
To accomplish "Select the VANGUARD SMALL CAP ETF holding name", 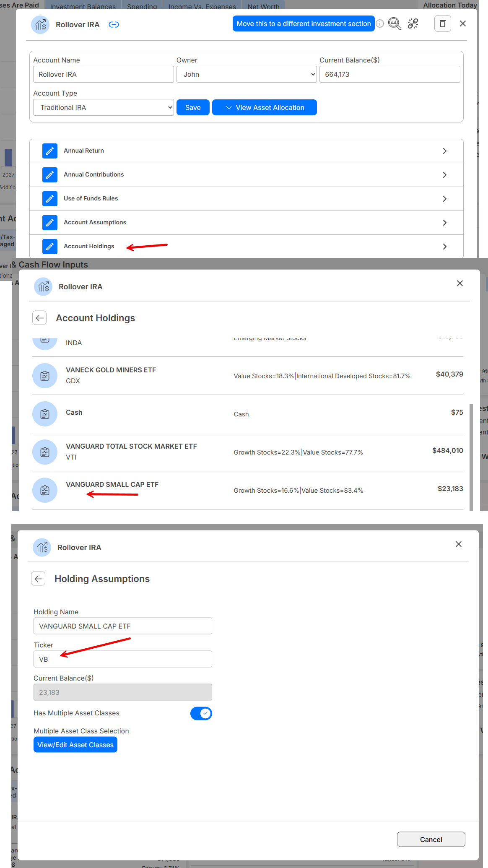I will coord(112,484).
